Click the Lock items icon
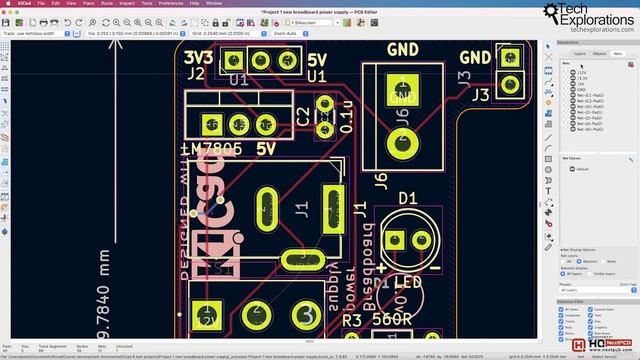The image size is (640, 360). (216, 23)
